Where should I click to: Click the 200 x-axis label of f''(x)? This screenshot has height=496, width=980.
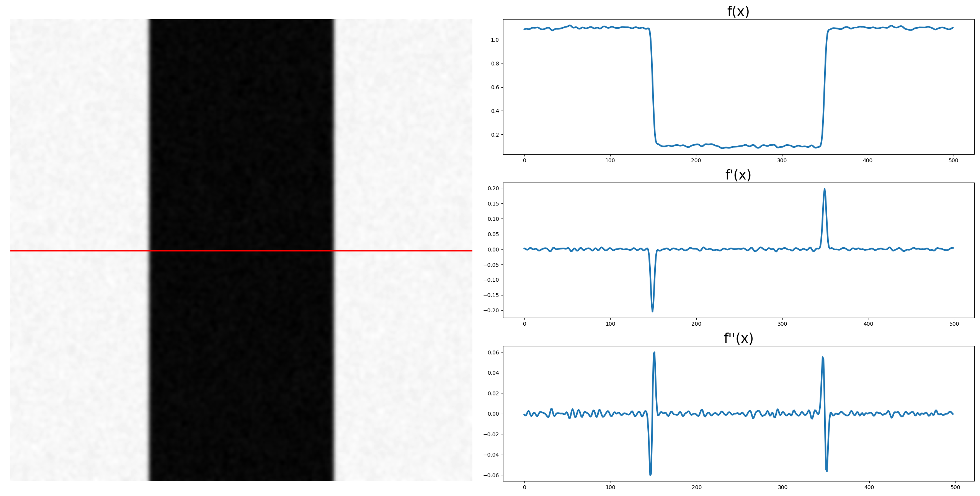click(x=697, y=487)
